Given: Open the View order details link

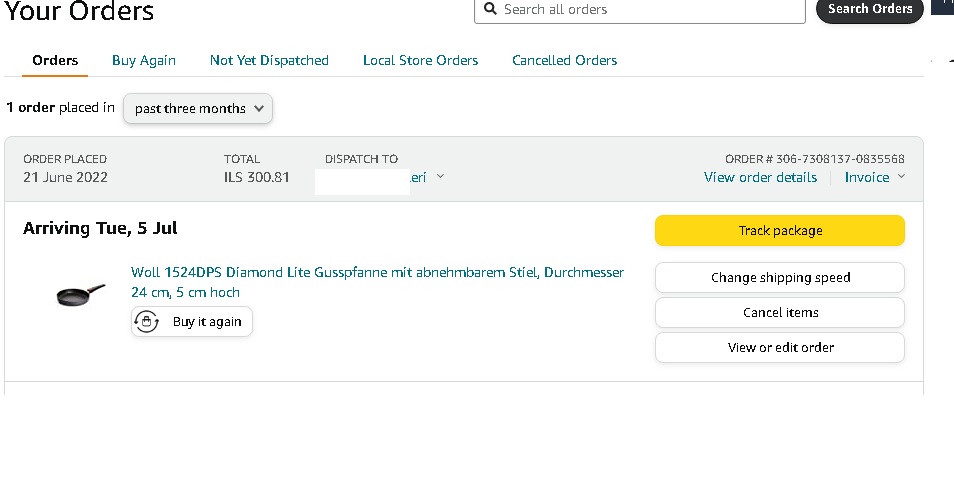Looking at the screenshot, I should (760, 177).
